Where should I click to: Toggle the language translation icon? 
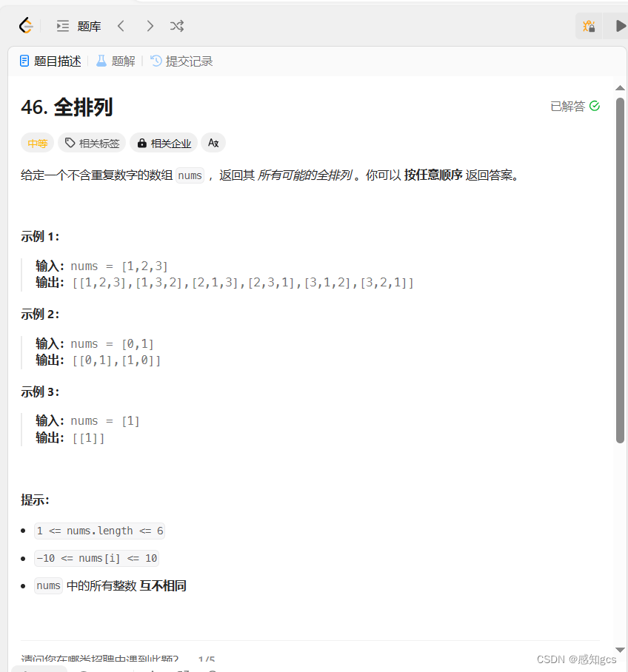[x=213, y=143]
